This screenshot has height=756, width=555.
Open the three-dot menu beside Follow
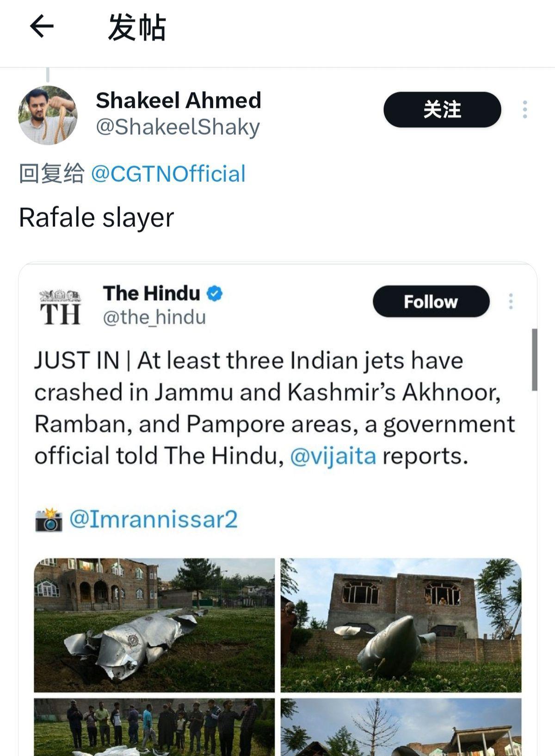coord(511,301)
